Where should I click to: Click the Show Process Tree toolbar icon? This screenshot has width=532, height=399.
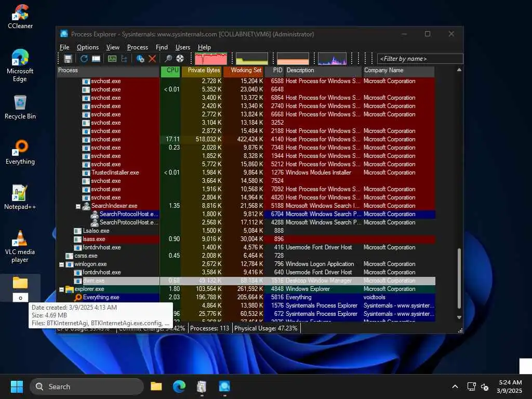coord(124,59)
